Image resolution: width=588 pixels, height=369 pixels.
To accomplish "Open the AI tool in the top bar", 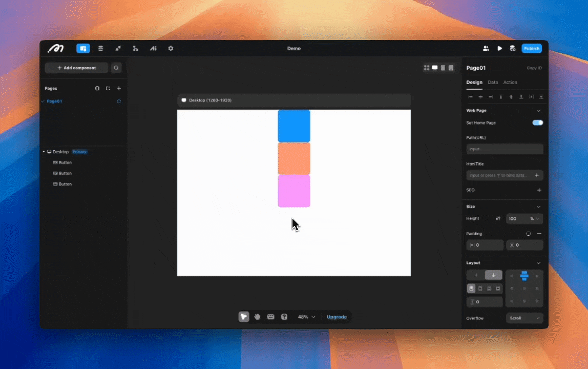I will coord(153,48).
